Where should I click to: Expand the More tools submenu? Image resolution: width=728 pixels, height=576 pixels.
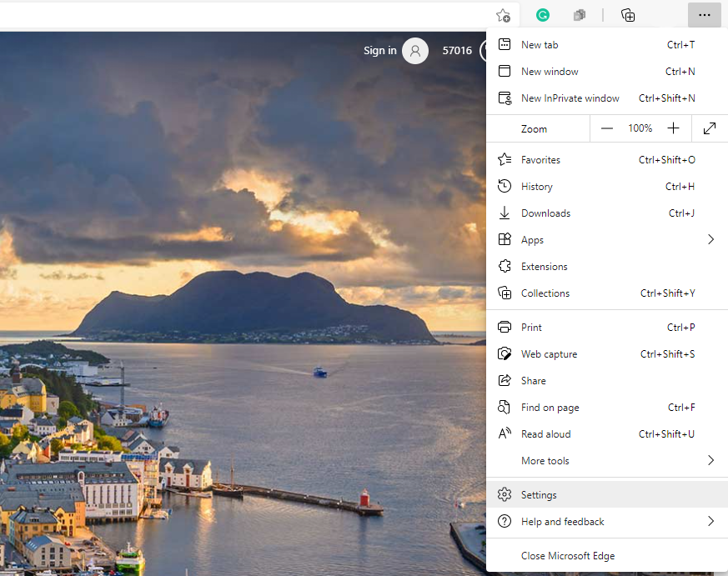[x=710, y=460]
